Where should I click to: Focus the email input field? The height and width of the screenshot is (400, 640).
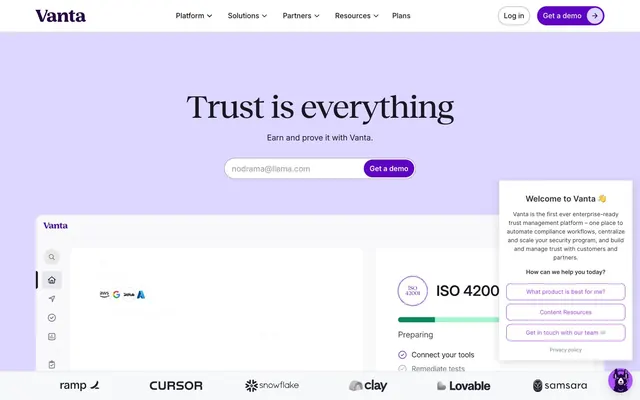(x=294, y=169)
